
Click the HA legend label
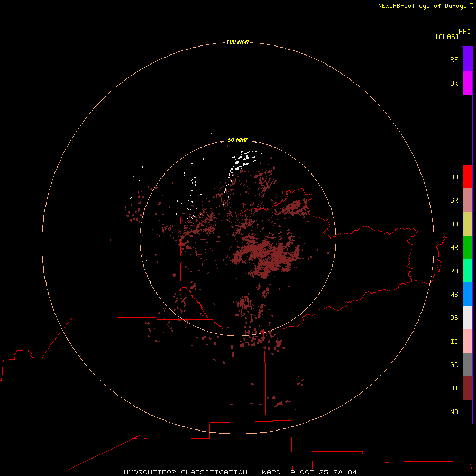click(x=454, y=177)
